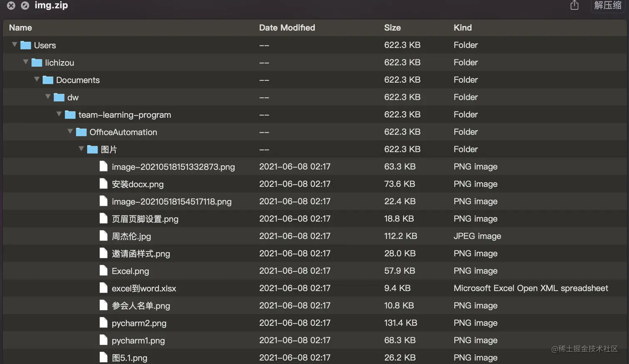Viewport: 629px width, 364px height.
Task: Select the lichizou folder icon
Action: 37,62
